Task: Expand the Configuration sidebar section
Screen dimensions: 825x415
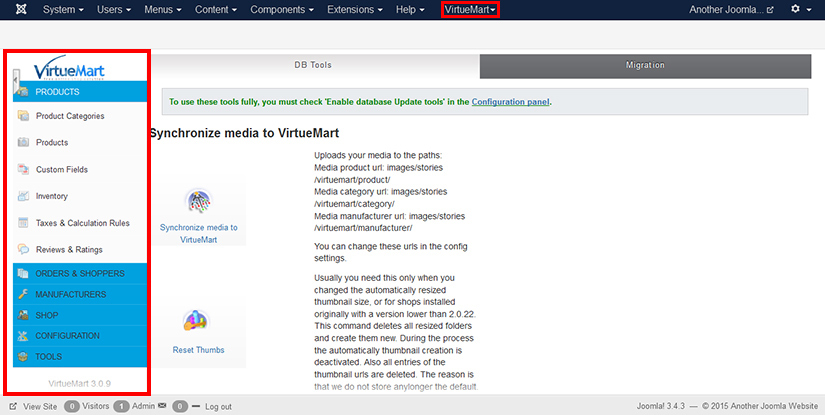Action: pyautogui.click(x=67, y=336)
